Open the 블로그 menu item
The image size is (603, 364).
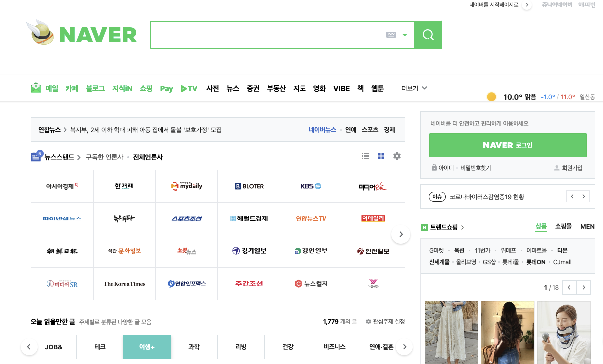95,88
